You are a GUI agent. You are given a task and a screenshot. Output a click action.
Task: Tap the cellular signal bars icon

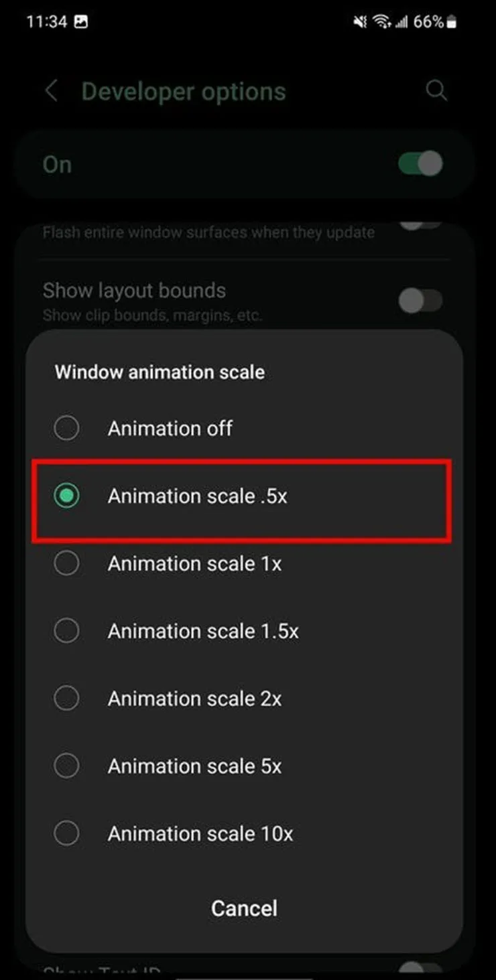[401, 22]
